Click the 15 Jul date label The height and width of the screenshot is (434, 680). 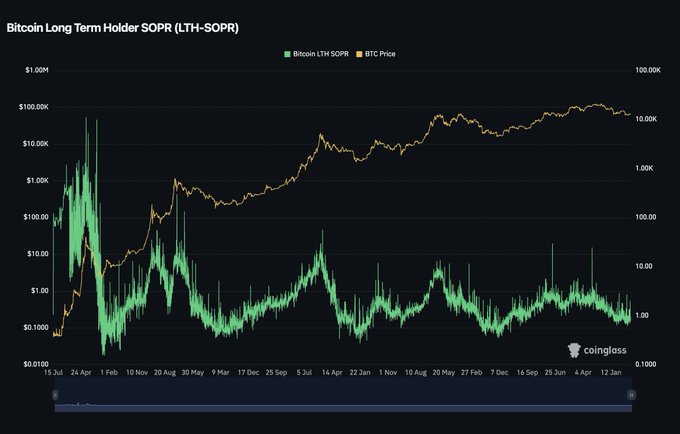click(53, 372)
